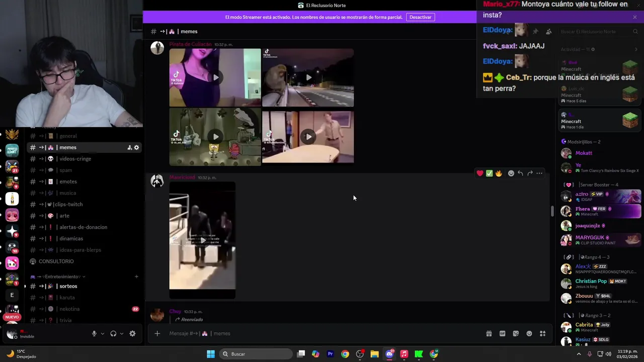644x362 pixels.
Task: Open microphone input options arrow
Action: [103, 333]
